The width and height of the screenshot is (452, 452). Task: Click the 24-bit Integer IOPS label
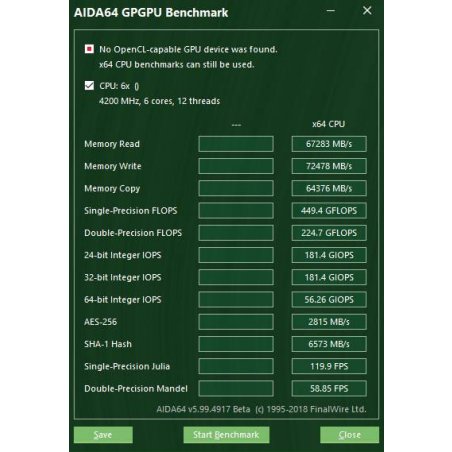tap(123, 255)
